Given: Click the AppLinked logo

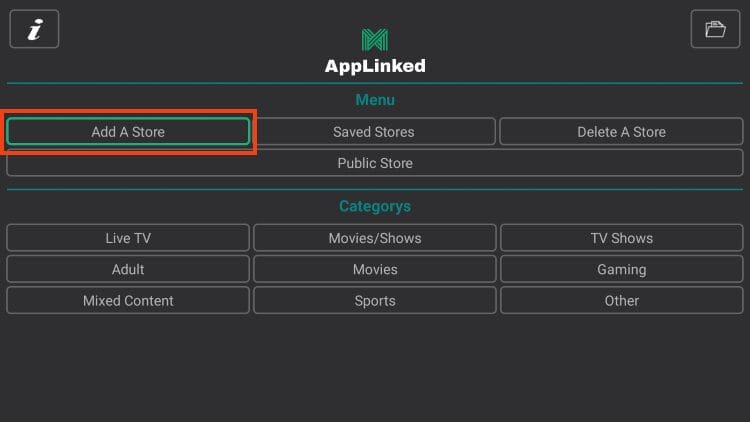Looking at the screenshot, I should (375, 40).
